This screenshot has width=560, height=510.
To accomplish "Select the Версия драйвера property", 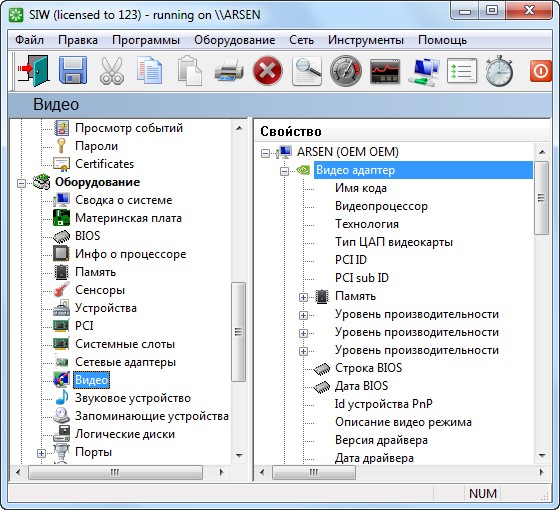I will pos(381,440).
